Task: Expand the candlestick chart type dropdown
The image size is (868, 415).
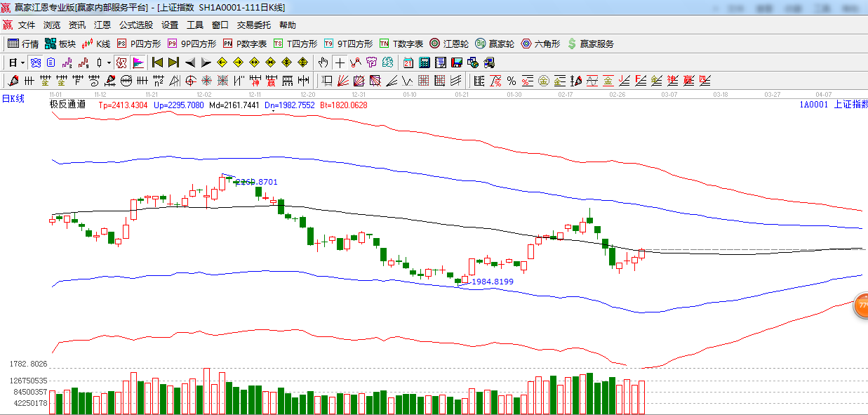Action: pos(109,62)
